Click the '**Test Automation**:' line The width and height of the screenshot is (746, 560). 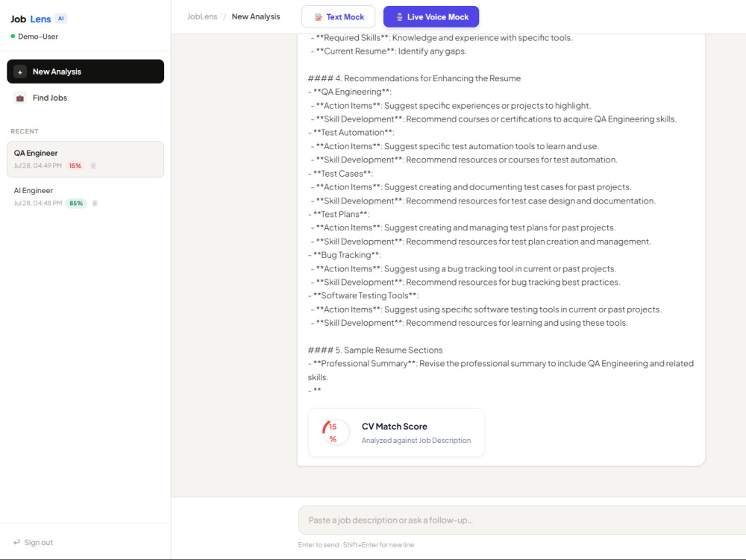(351, 133)
